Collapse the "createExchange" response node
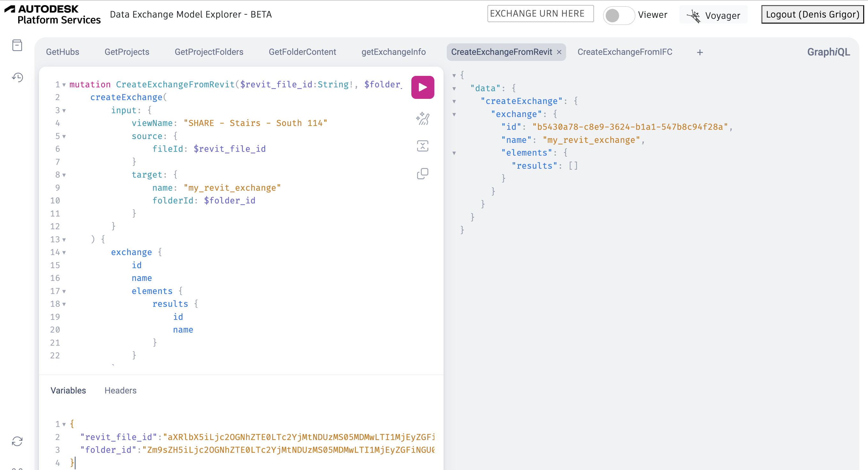The width and height of the screenshot is (868, 470). point(454,101)
